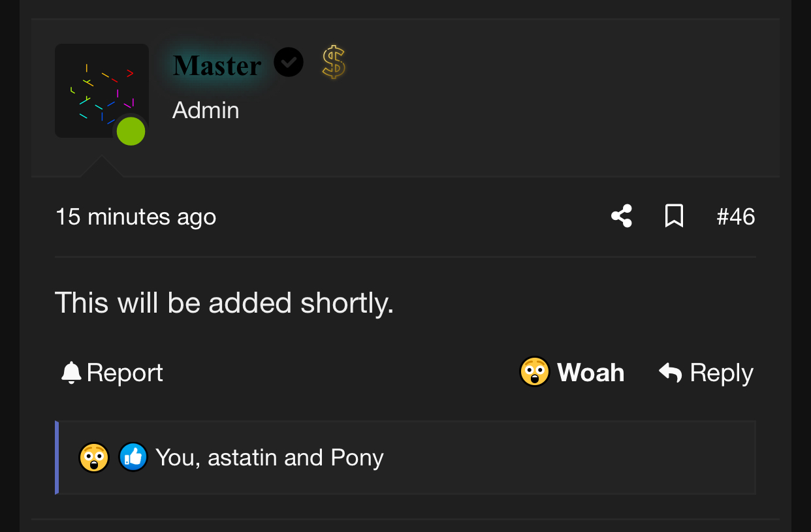View who reacted: You, astatin and Pony

click(269, 458)
